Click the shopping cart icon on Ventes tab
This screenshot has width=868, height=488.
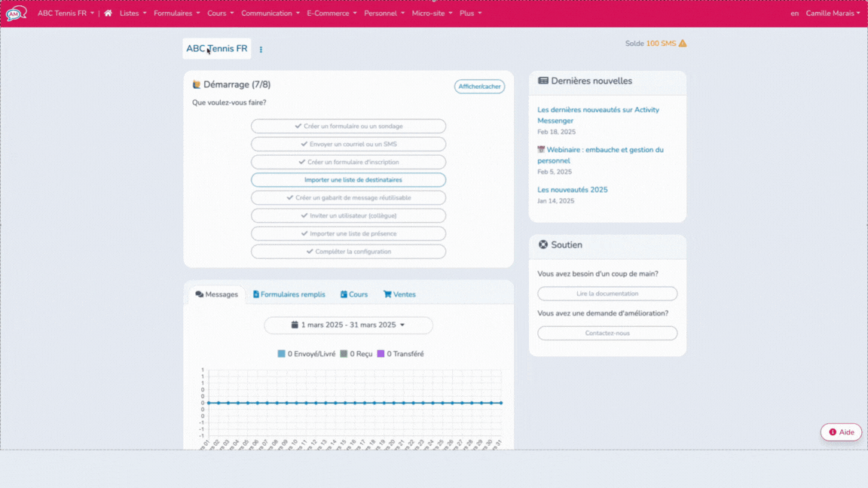[387, 294]
